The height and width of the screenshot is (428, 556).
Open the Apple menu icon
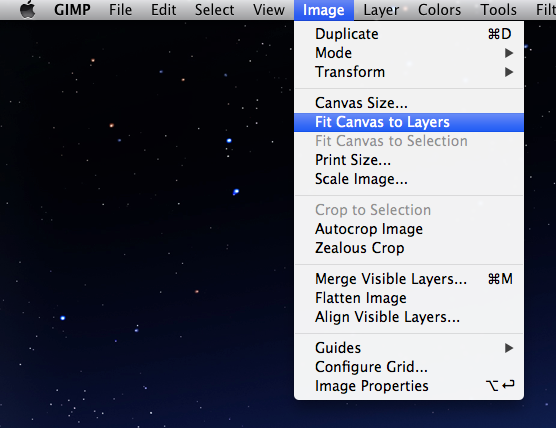(x=28, y=9)
